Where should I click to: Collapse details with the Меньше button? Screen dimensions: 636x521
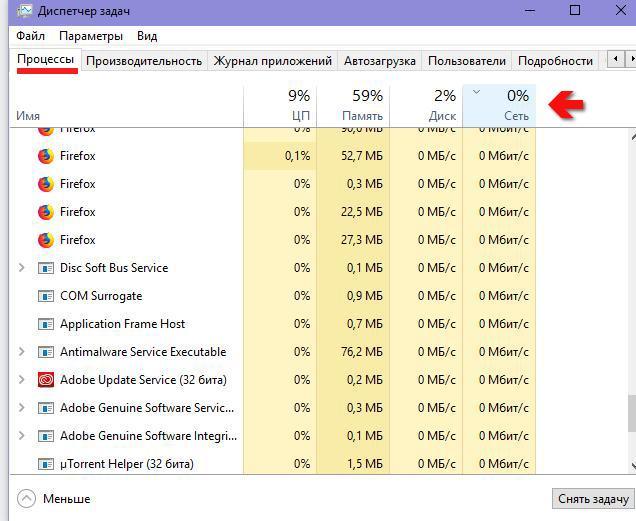pos(55,498)
